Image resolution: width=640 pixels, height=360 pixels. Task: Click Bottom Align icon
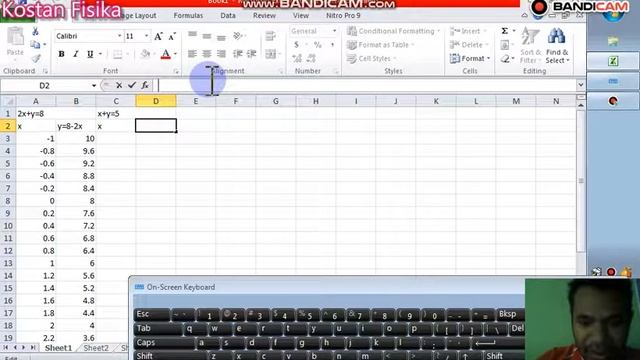point(221,37)
